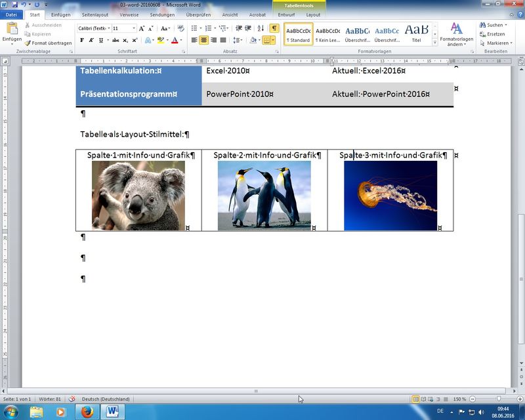Align the paragraph text left
This screenshot has width=525, height=420.
[x=194, y=40]
